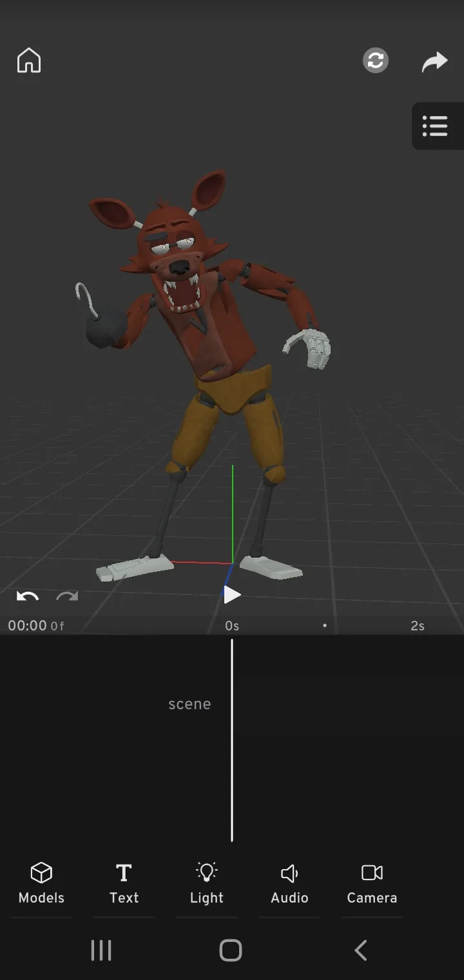Tap Android back navigation button
Viewport: 464px width, 980px height.
[361, 950]
